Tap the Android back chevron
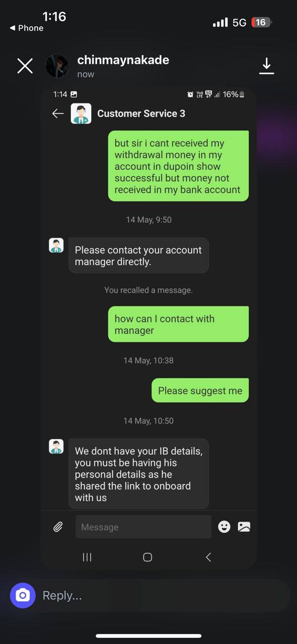This screenshot has height=644, width=297. pyautogui.click(x=208, y=557)
